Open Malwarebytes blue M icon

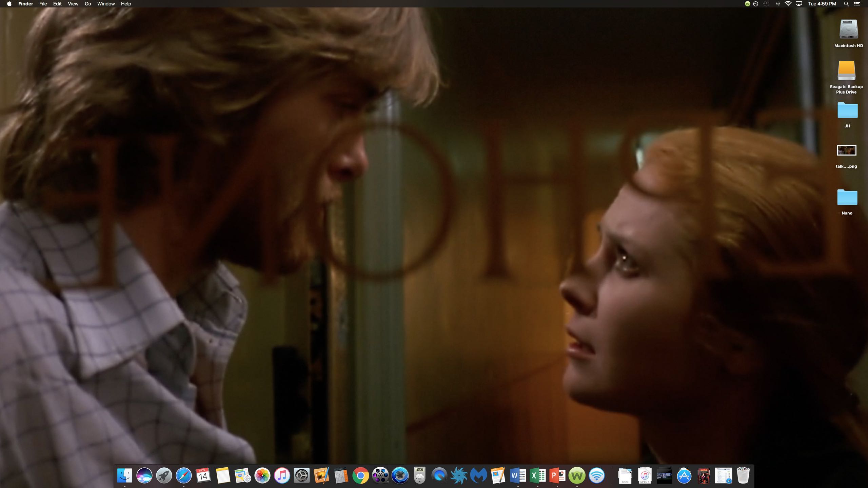point(479,475)
